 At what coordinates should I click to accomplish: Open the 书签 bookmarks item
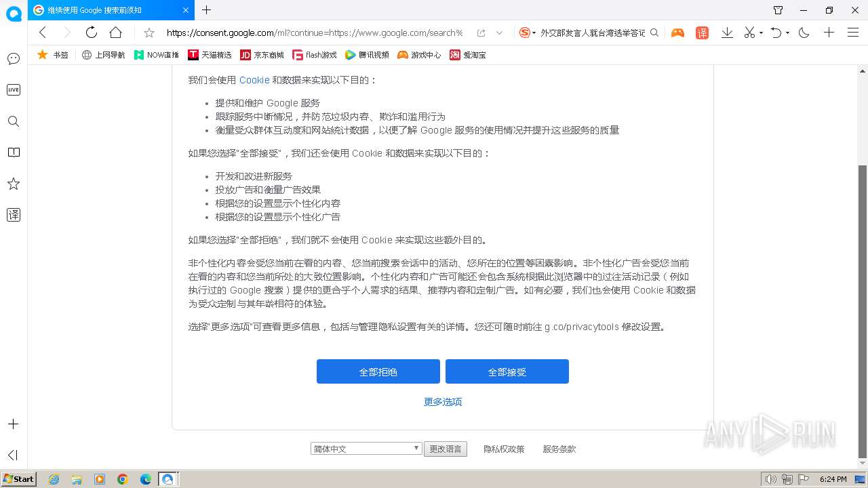tap(53, 55)
